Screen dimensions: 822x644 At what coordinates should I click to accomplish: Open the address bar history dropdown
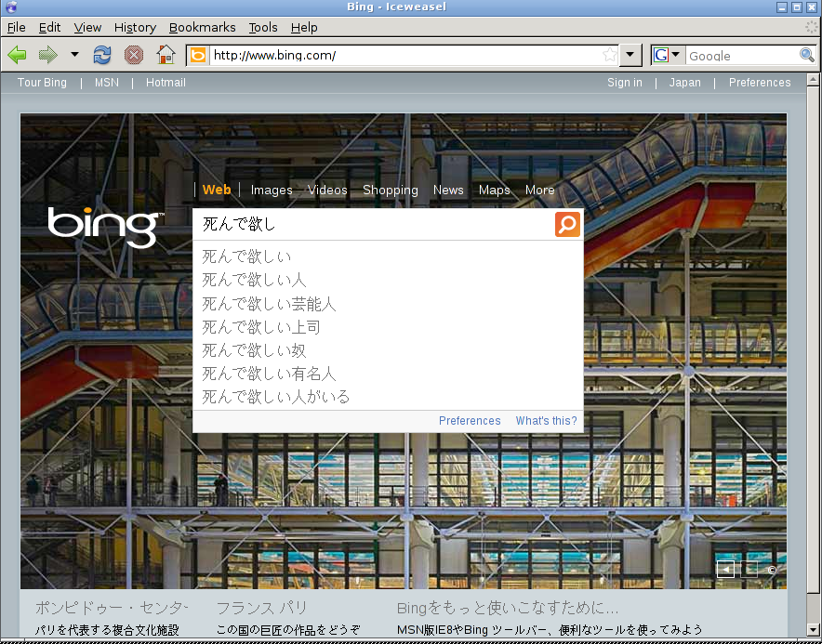click(630, 55)
